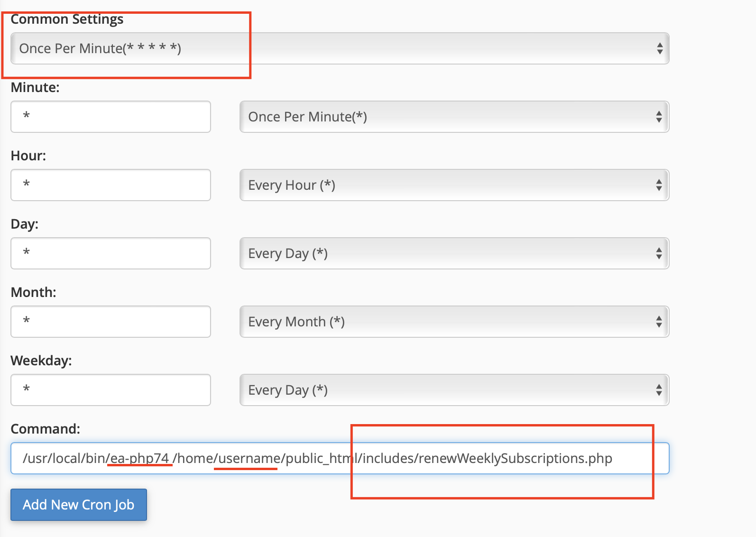Image resolution: width=756 pixels, height=537 pixels.
Task: Open the "Every Month (*)" dropdown
Action: point(446,322)
